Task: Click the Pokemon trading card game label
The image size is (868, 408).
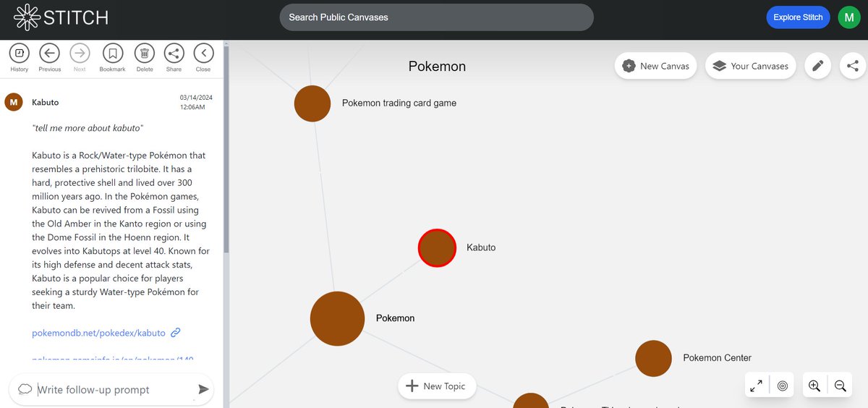Action: [x=399, y=103]
